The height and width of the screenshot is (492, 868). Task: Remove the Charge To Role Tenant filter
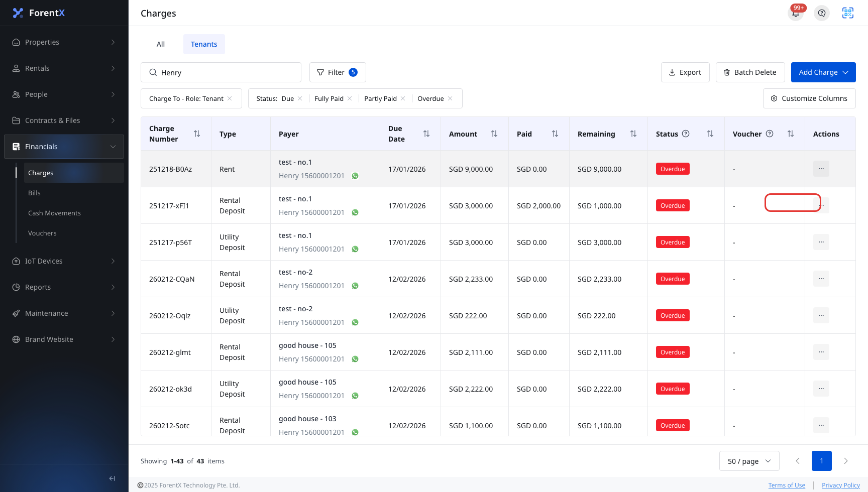click(230, 98)
